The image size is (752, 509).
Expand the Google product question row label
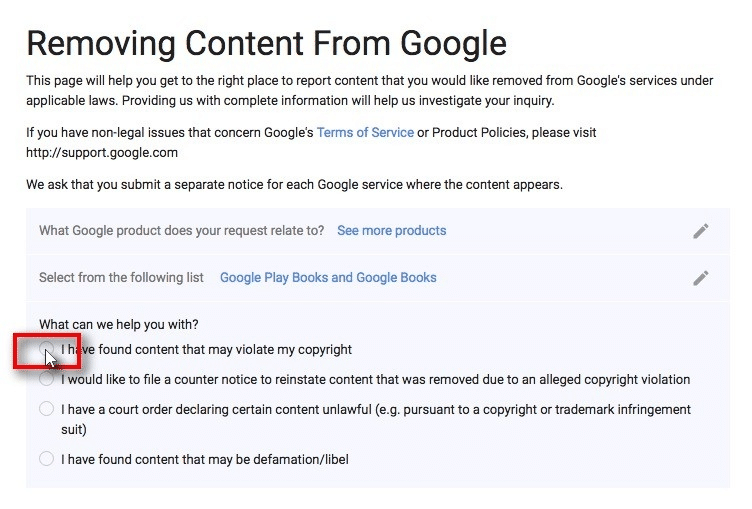coord(181,231)
